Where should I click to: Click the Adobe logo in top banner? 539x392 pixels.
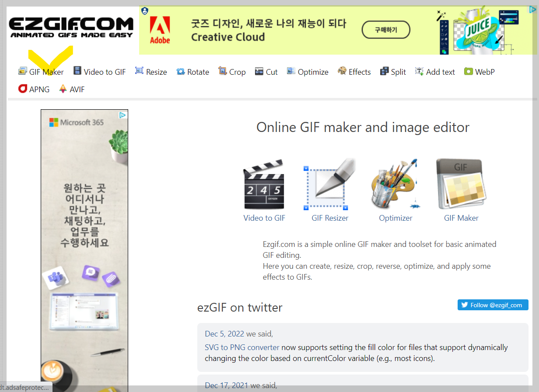click(160, 30)
